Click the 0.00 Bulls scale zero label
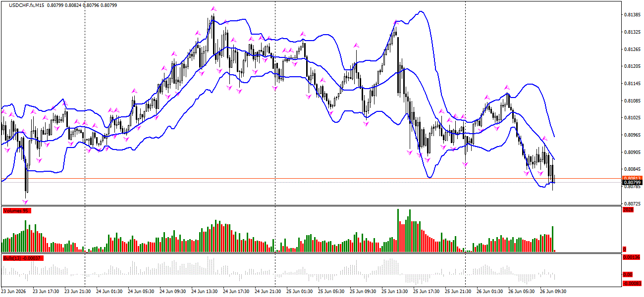The height and width of the screenshot is (297, 644). [628, 274]
